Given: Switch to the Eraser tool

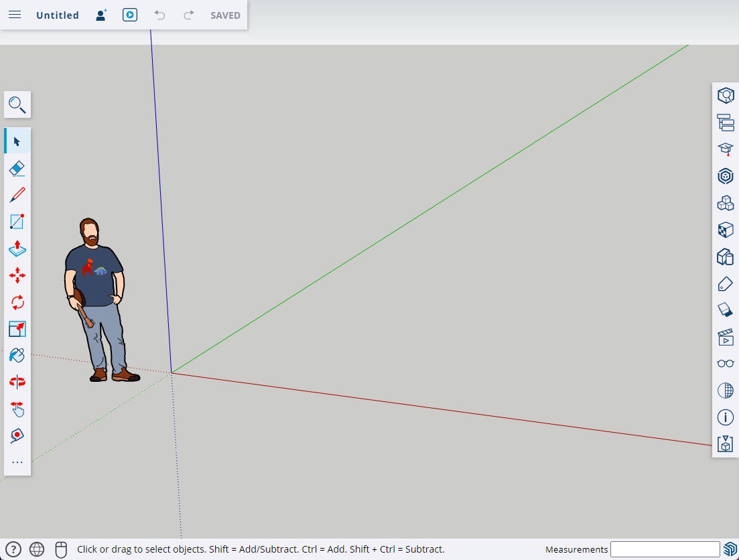Looking at the screenshot, I should [17, 167].
